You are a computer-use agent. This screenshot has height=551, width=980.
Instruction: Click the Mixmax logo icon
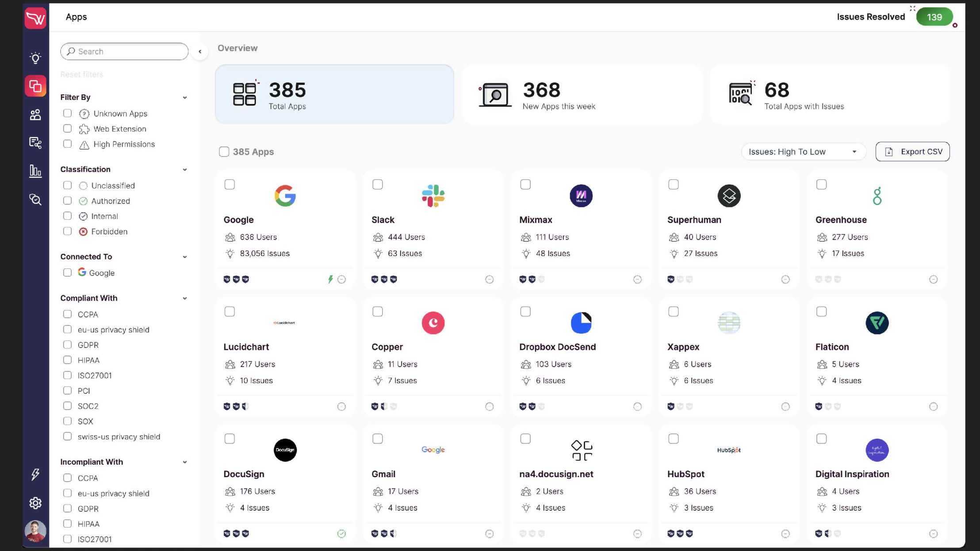581,195
